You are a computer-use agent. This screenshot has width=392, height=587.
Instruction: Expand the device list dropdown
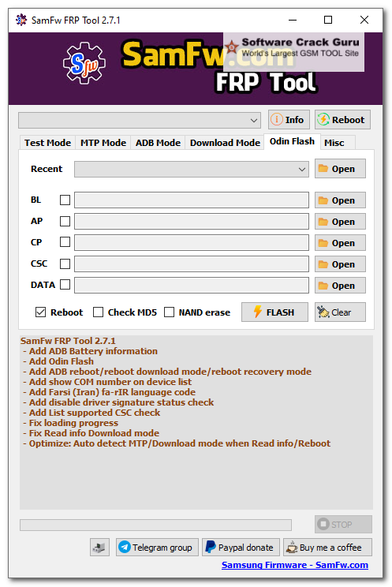tap(253, 121)
